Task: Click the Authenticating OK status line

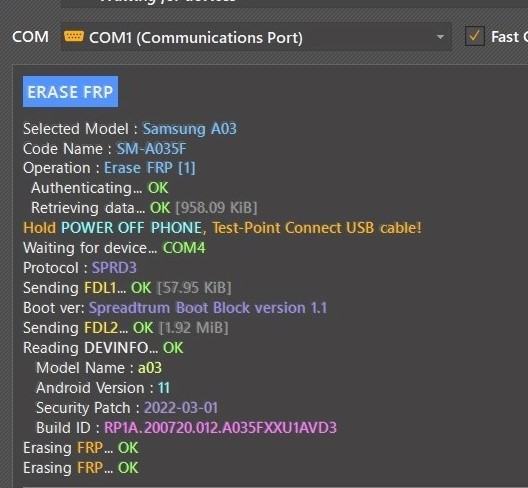Action: pos(100,188)
